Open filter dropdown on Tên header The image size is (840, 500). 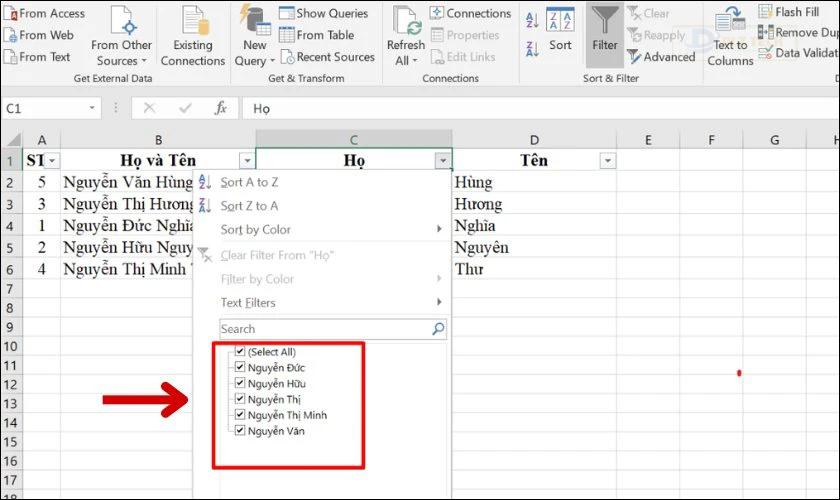[608, 161]
